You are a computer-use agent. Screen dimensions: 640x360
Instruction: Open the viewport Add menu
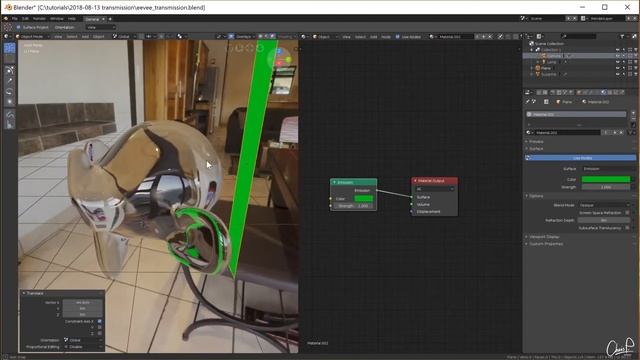pyautogui.click(x=85, y=36)
